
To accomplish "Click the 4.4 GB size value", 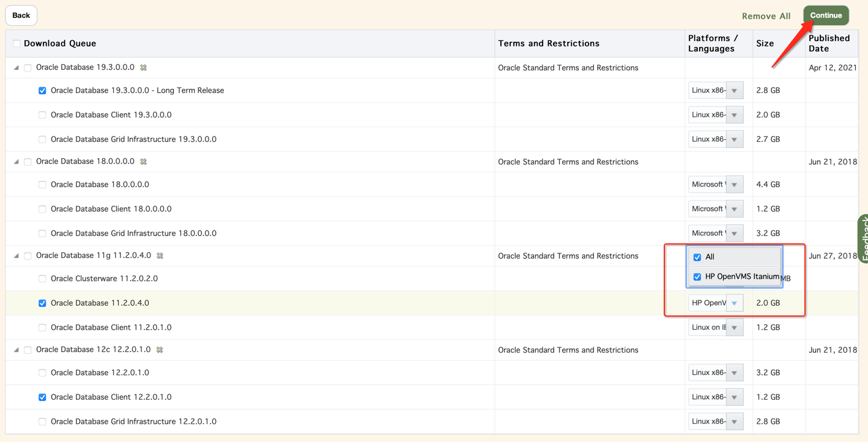I will pyautogui.click(x=768, y=185).
